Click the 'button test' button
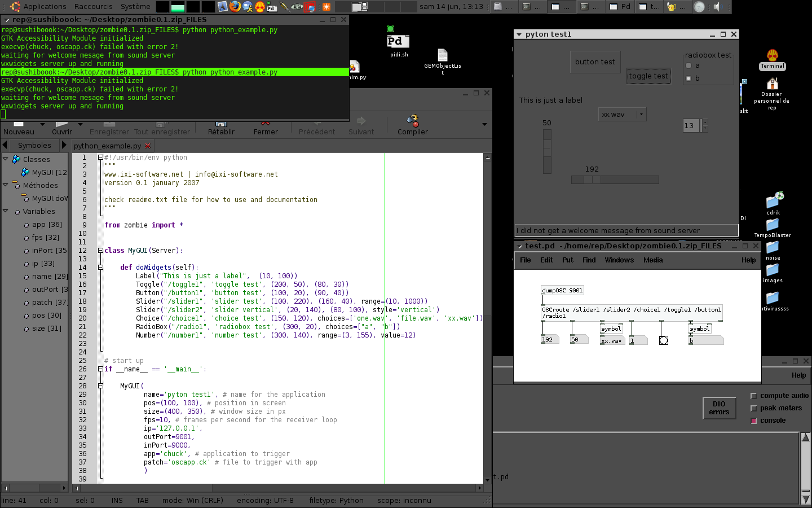Image resolution: width=812 pixels, height=508 pixels. coord(595,62)
